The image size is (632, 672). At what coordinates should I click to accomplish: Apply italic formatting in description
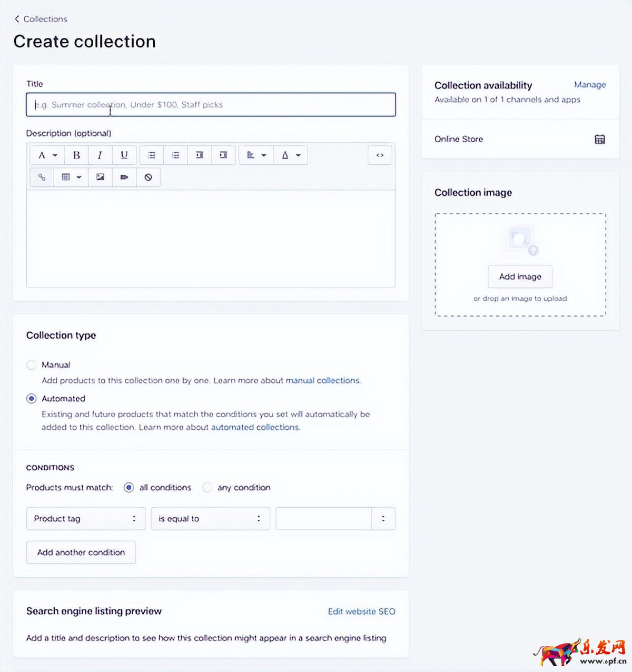pyautogui.click(x=100, y=155)
